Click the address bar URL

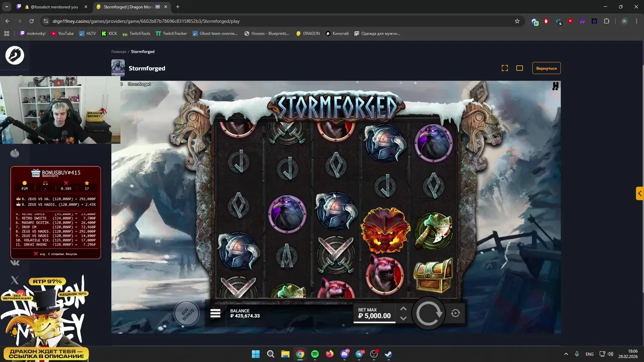point(146,22)
